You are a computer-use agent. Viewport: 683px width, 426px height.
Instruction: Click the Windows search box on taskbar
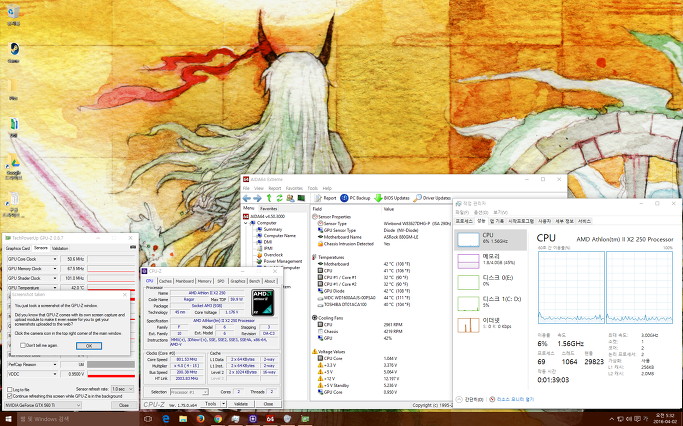pyautogui.click(x=78, y=419)
